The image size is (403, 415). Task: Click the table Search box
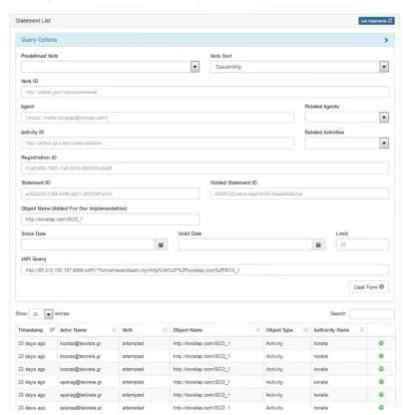[372, 314]
